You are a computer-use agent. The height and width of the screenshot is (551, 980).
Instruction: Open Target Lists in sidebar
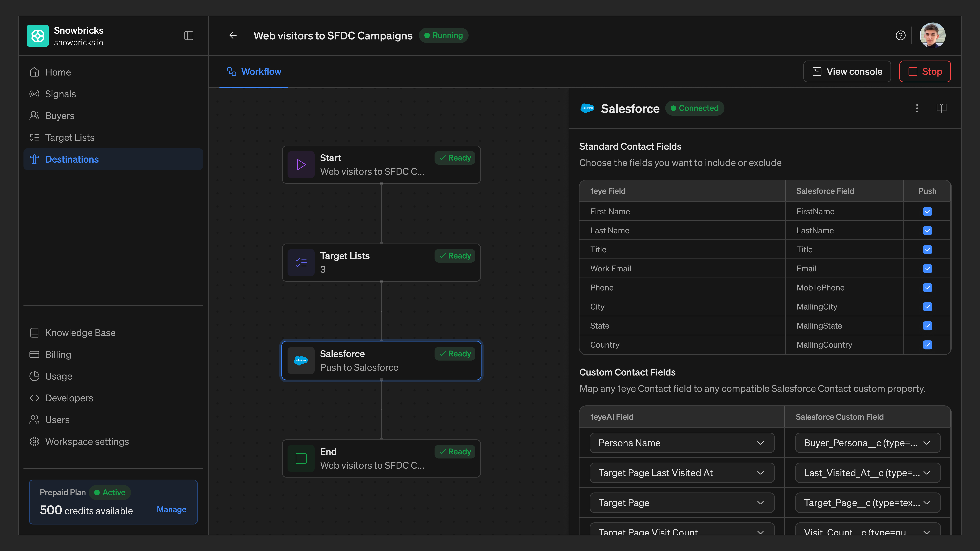pyautogui.click(x=113, y=138)
